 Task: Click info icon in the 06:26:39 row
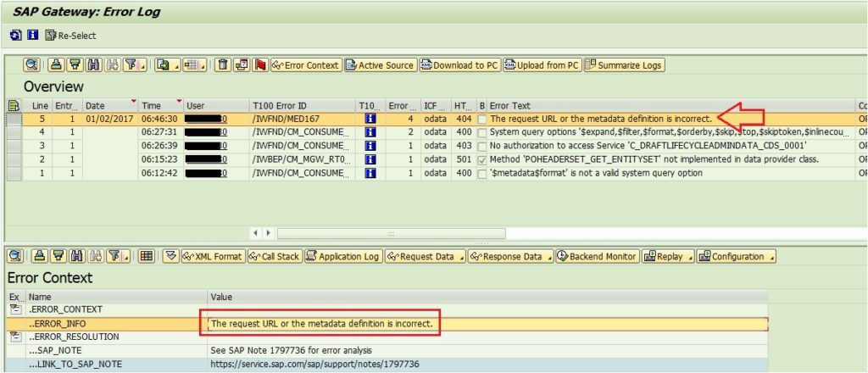point(370,146)
